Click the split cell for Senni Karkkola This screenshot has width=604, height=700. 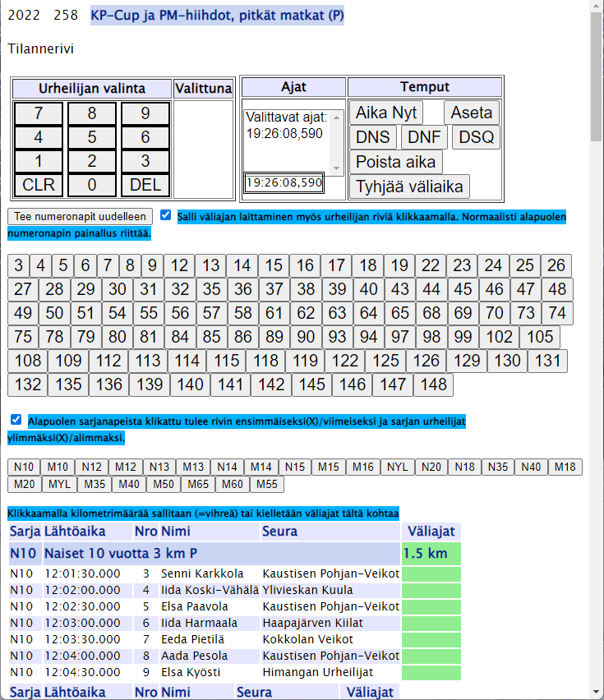[431, 574]
